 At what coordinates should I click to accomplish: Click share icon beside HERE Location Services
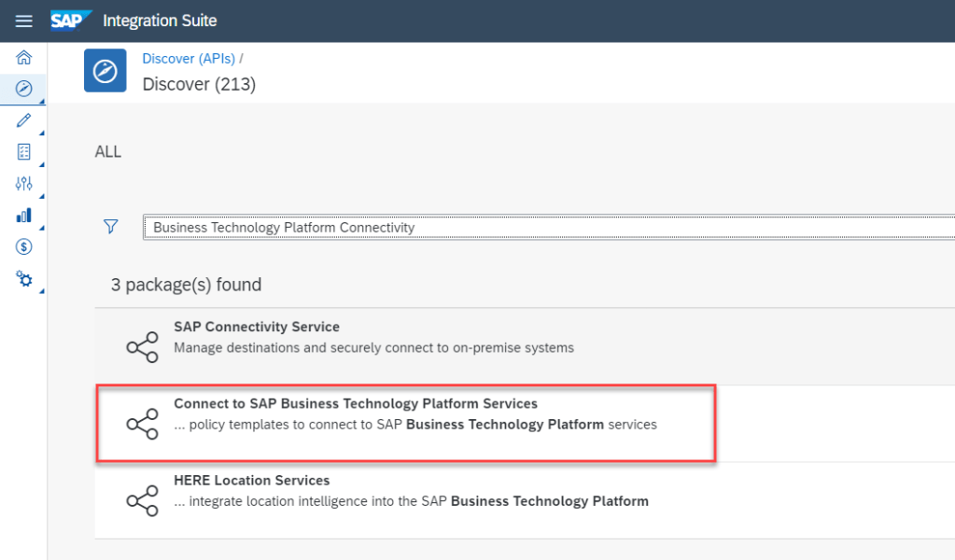pyautogui.click(x=142, y=500)
